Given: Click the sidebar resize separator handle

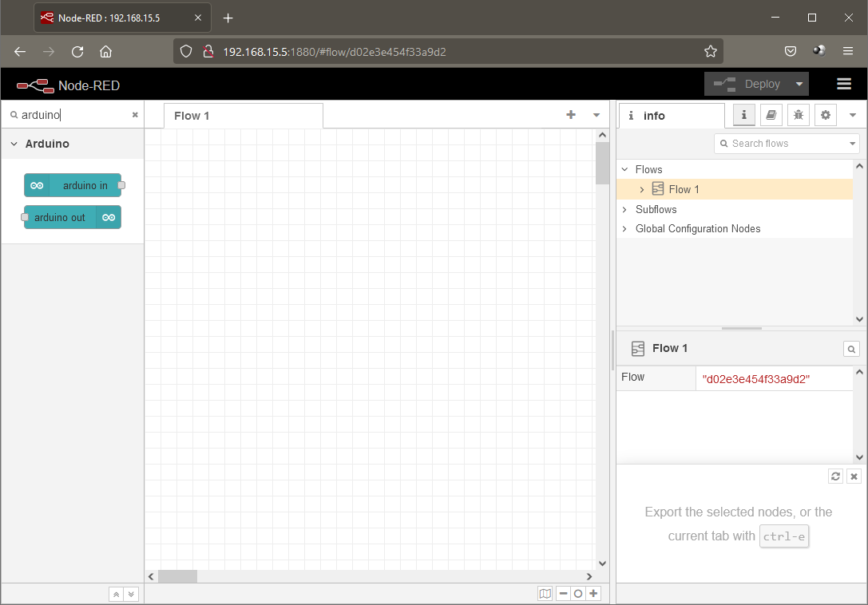Looking at the screenshot, I should point(612,350).
